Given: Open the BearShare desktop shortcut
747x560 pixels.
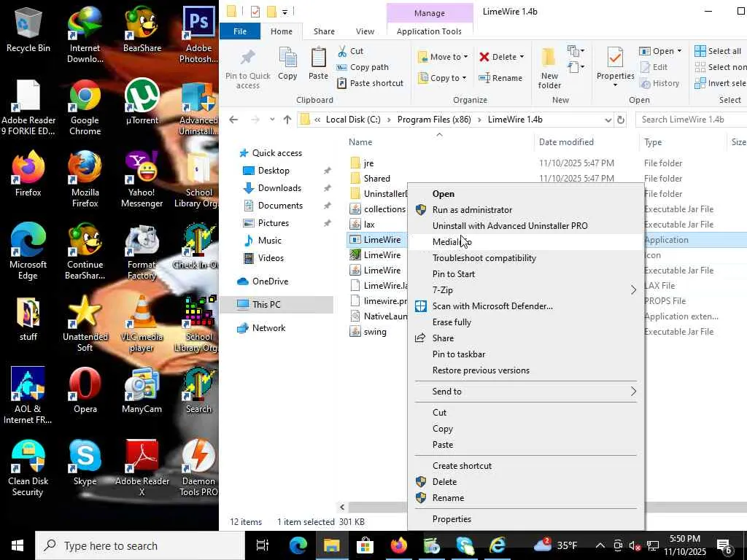Looking at the screenshot, I should (142, 29).
